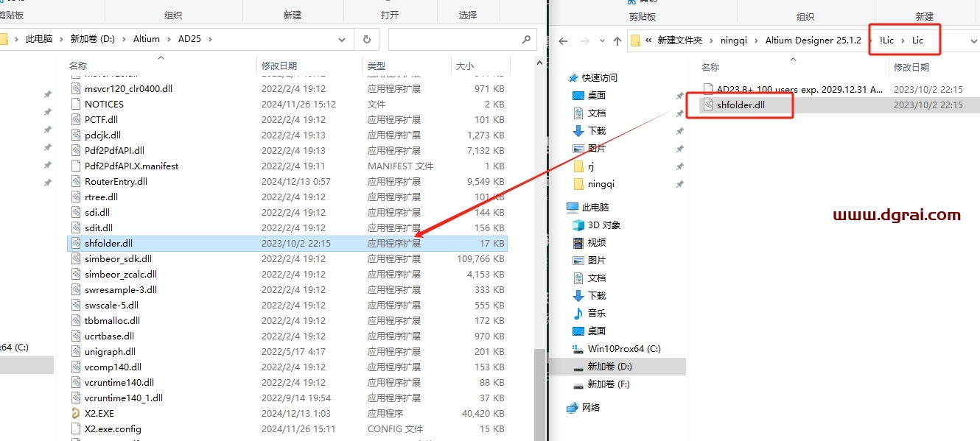Expand the chevron after AD25 breadcrumb
Screen dimensions: 980x441
[x=210, y=39]
